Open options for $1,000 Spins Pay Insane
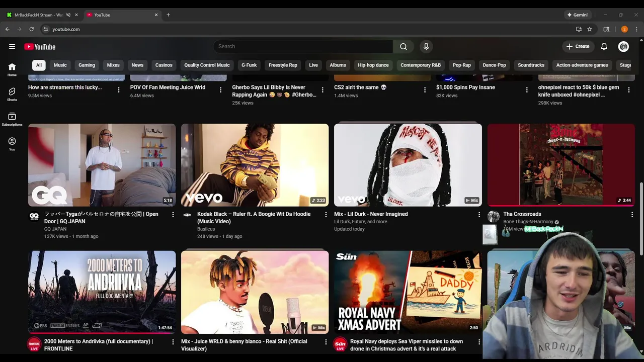 click(527, 90)
